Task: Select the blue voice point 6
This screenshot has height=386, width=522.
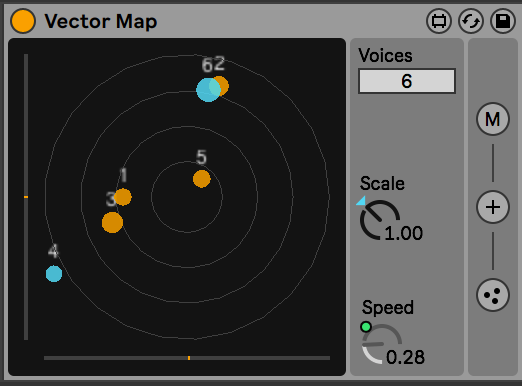Action: (208, 90)
